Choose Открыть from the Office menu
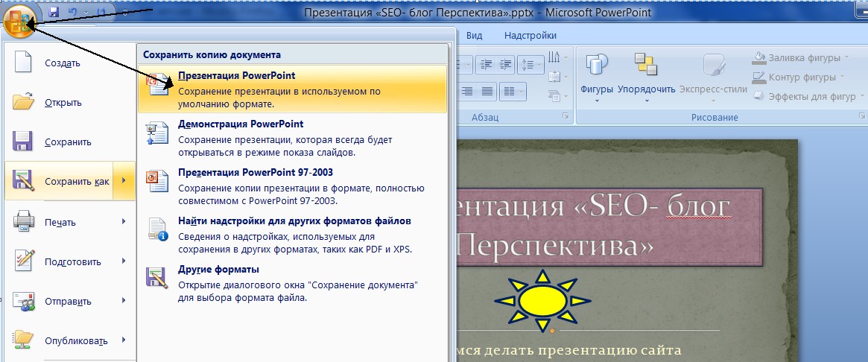Screen dimensions: 868x362 click(69, 102)
